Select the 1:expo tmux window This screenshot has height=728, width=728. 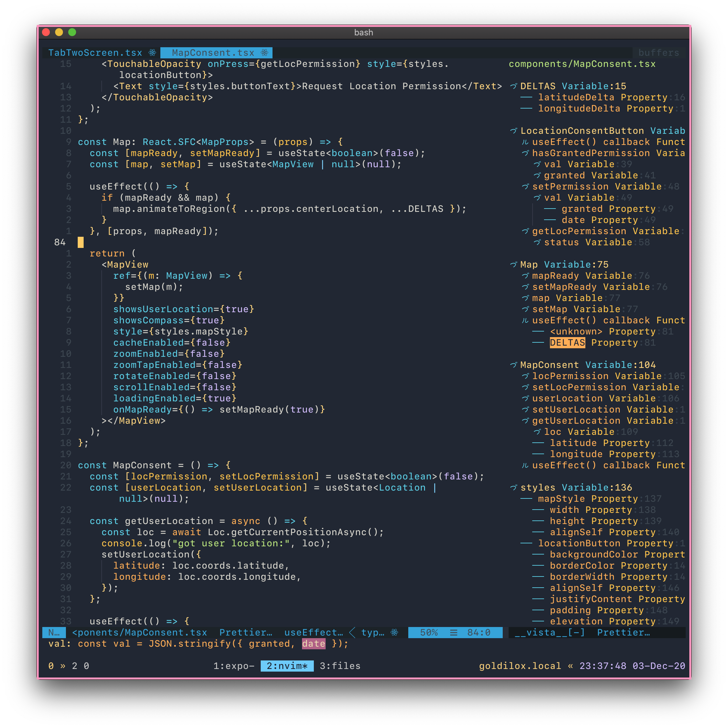[x=233, y=666]
